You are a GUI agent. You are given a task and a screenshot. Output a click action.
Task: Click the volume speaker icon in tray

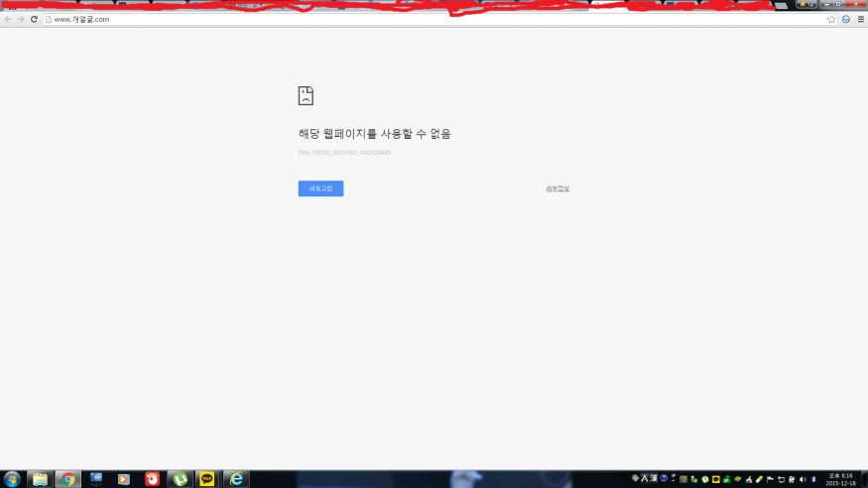point(802,479)
